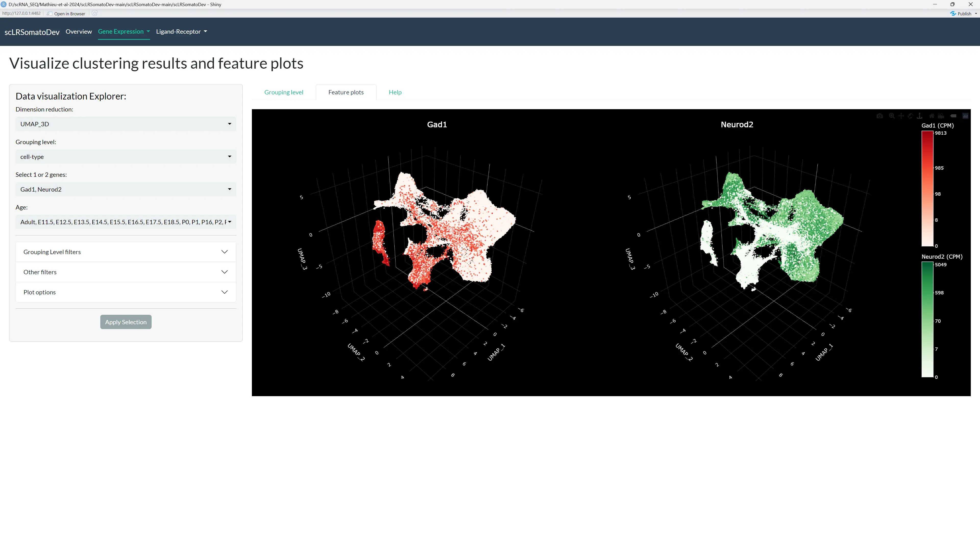
Task: Open the Dimension reduction dropdown
Action: click(x=126, y=123)
